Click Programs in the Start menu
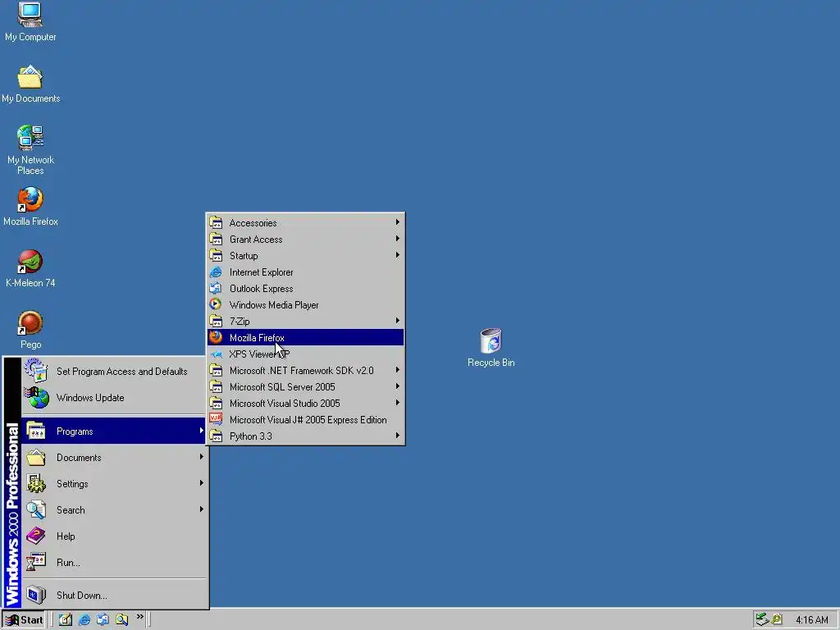The height and width of the screenshot is (630, 840). [x=113, y=431]
